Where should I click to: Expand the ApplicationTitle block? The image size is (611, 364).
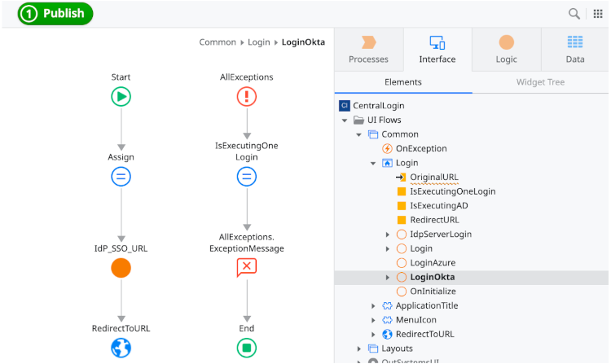pyautogui.click(x=373, y=306)
